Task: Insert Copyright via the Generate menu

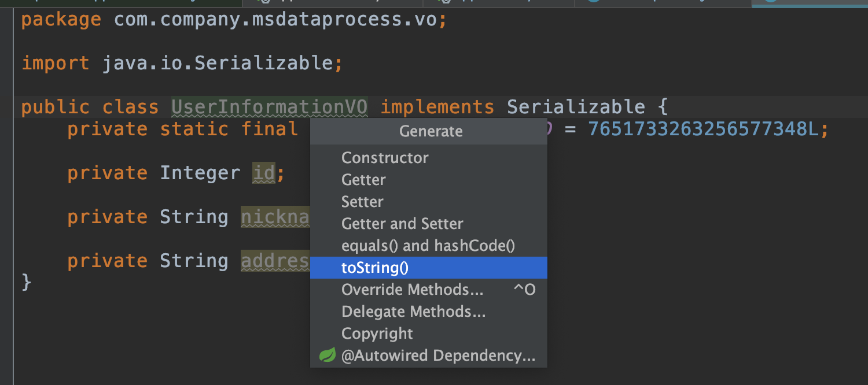Action: (377, 333)
